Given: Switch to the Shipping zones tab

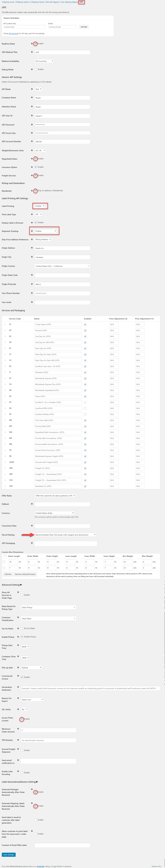Looking at the screenshot, I should click(8, 2).
